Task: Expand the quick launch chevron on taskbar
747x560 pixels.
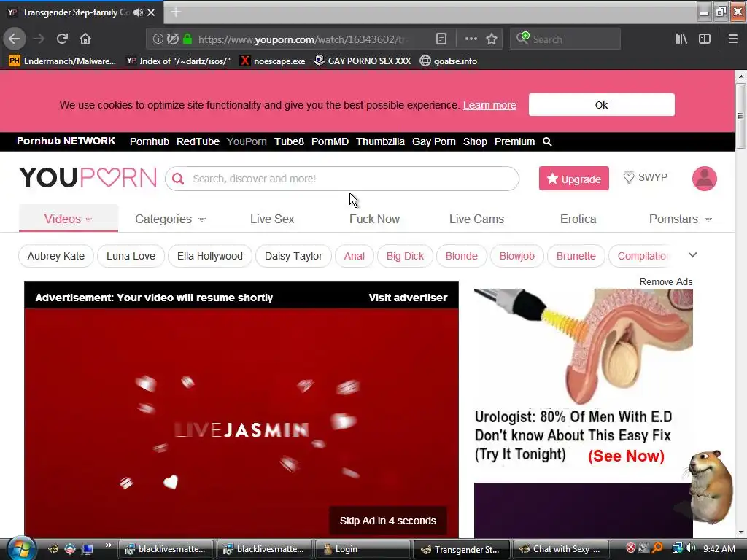Action: click(108, 545)
